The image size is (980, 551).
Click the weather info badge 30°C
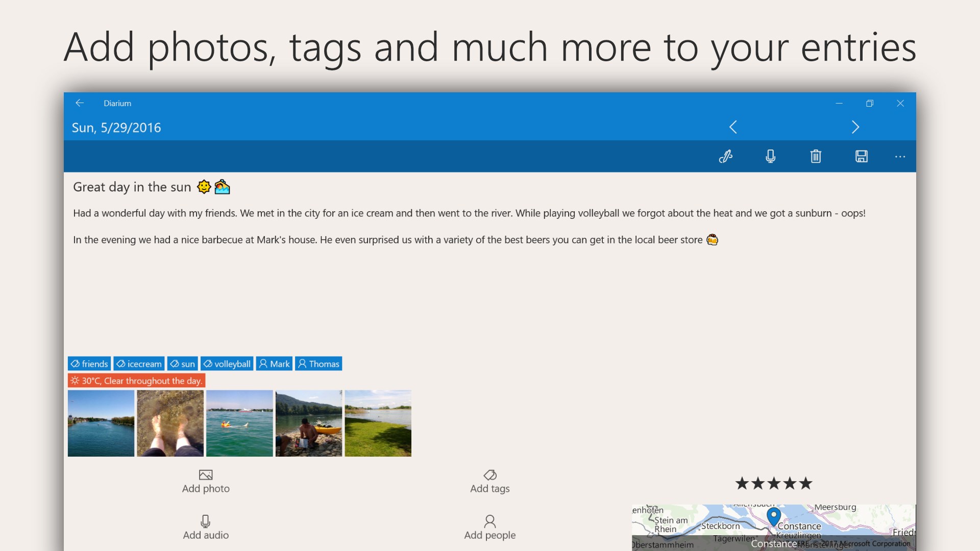click(x=136, y=381)
